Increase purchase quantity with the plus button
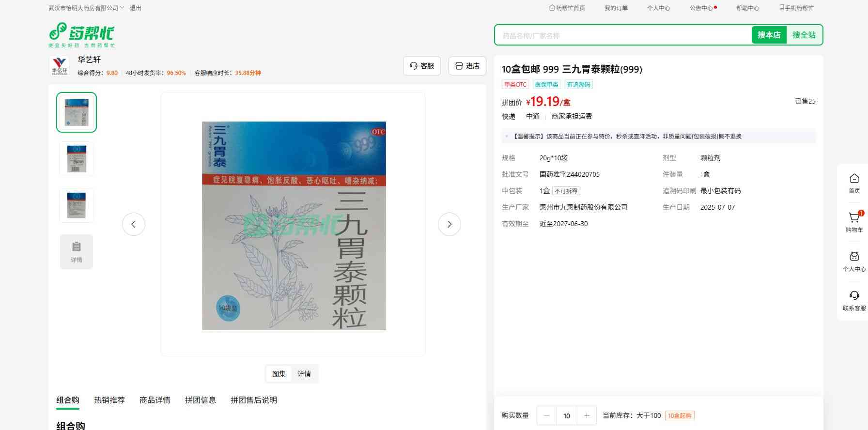The width and height of the screenshot is (868, 430). tap(587, 415)
